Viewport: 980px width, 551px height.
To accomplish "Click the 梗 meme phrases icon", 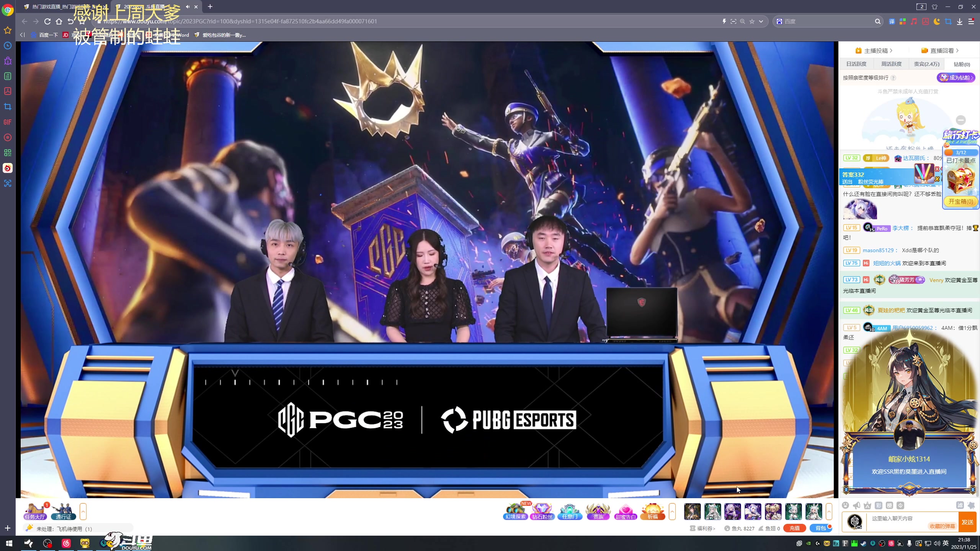I will click(890, 505).
